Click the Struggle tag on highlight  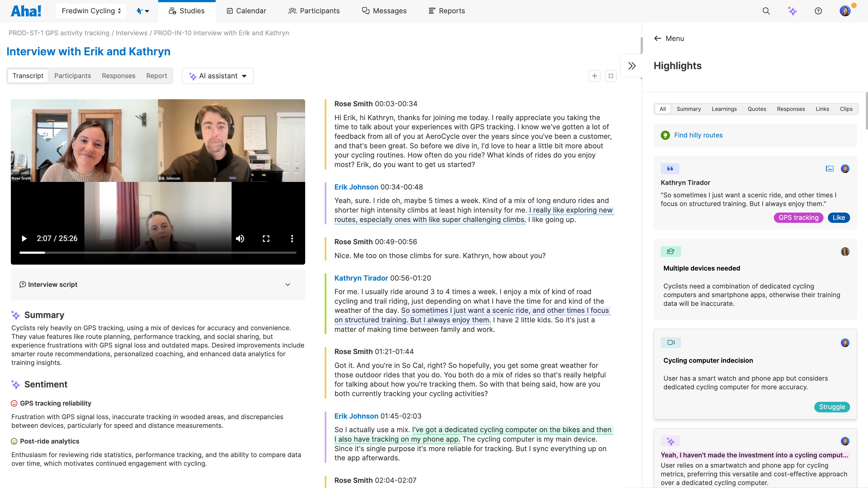click(832, 407)
